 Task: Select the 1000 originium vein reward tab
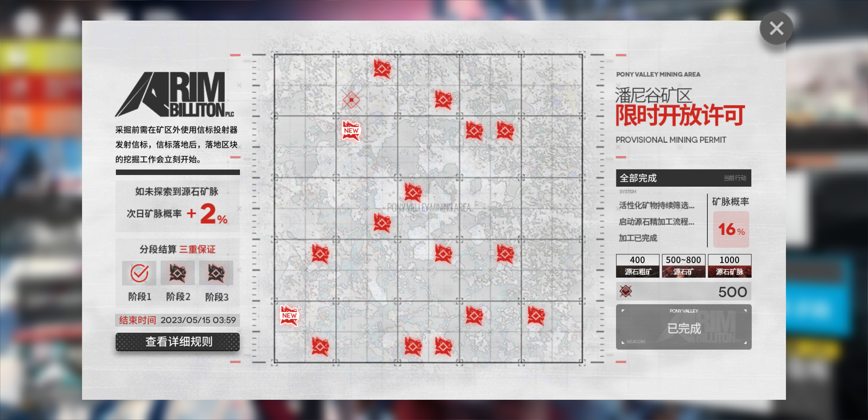[x=729, y=266]
